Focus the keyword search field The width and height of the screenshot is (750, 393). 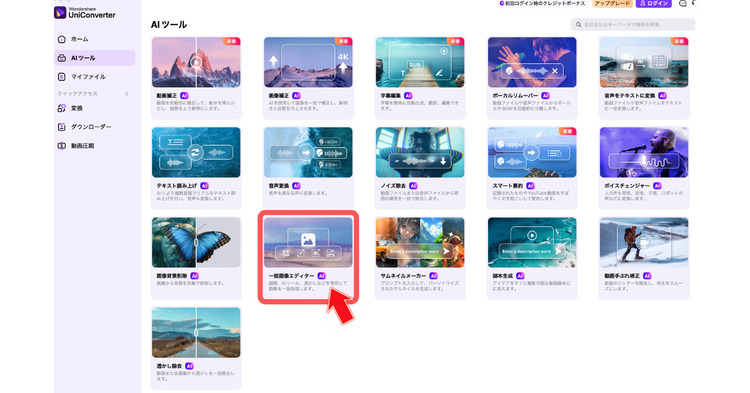(x=633, y=24)
